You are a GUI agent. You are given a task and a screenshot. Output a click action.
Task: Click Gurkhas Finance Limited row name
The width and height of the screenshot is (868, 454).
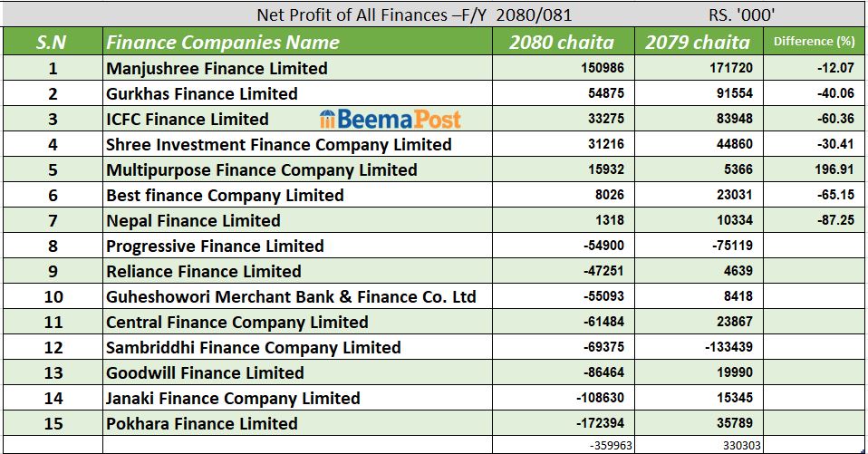coord(202,93)
